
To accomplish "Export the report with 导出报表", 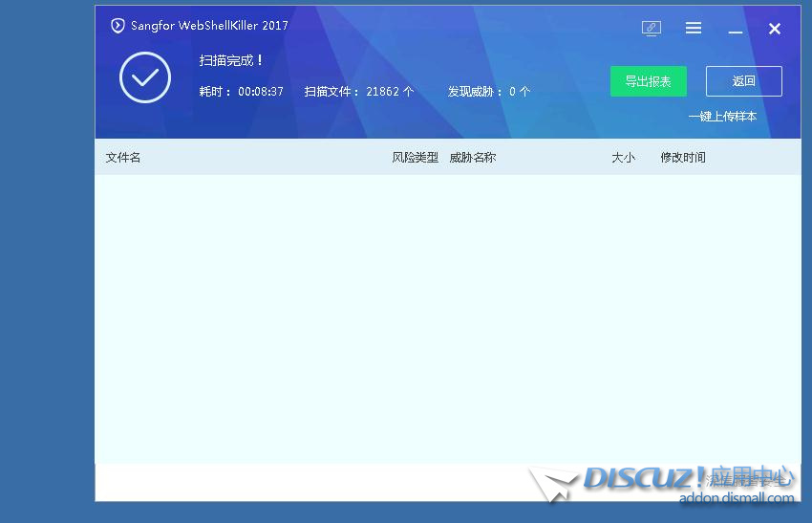I will [x=649, y=81].
